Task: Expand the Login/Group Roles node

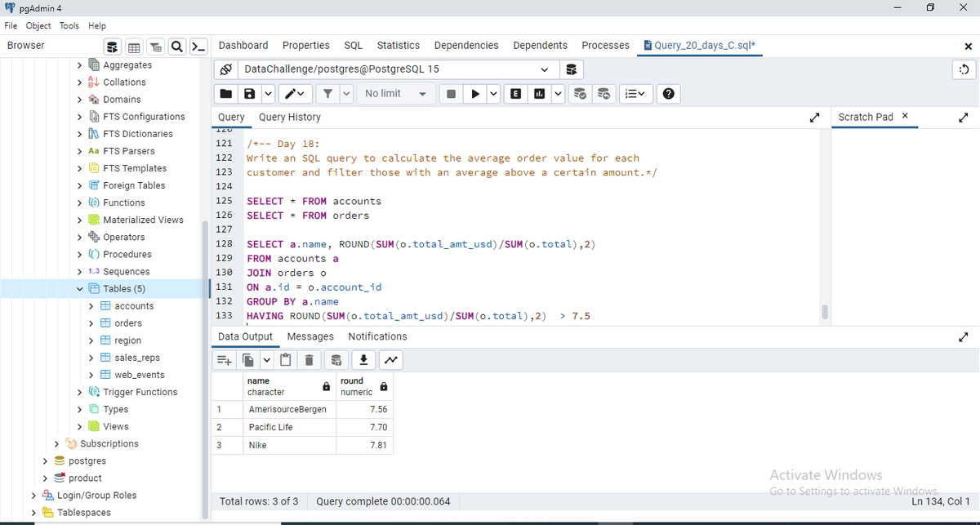Action: point(34,496)
